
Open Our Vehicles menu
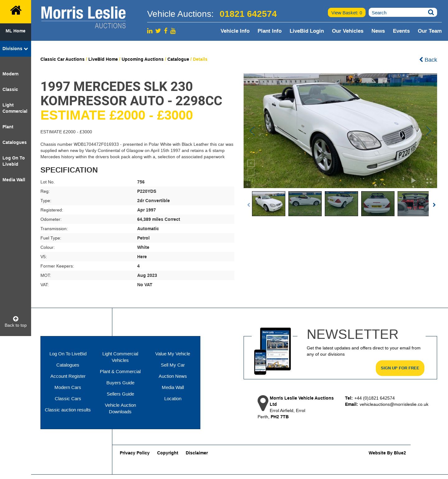[348, 31]
